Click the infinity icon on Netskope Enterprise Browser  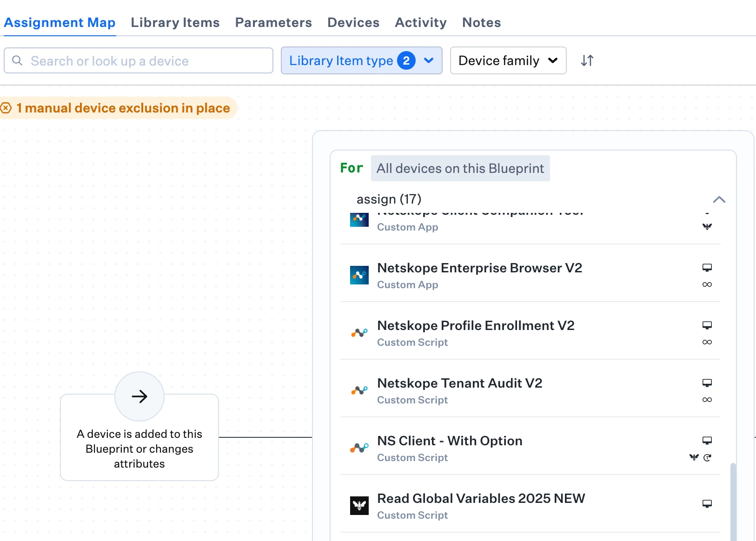click(x=707, y=284)
